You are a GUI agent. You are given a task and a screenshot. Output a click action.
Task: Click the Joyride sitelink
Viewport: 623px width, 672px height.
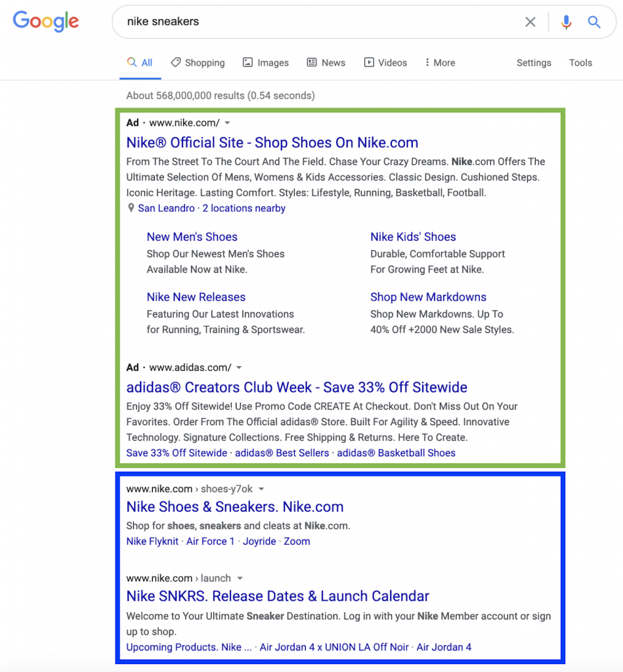(x=259, y=541)
